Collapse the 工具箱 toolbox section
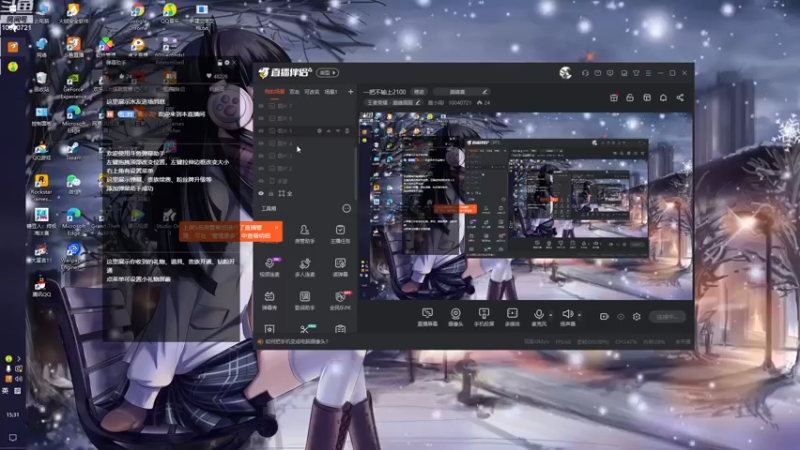 (346, 208)
